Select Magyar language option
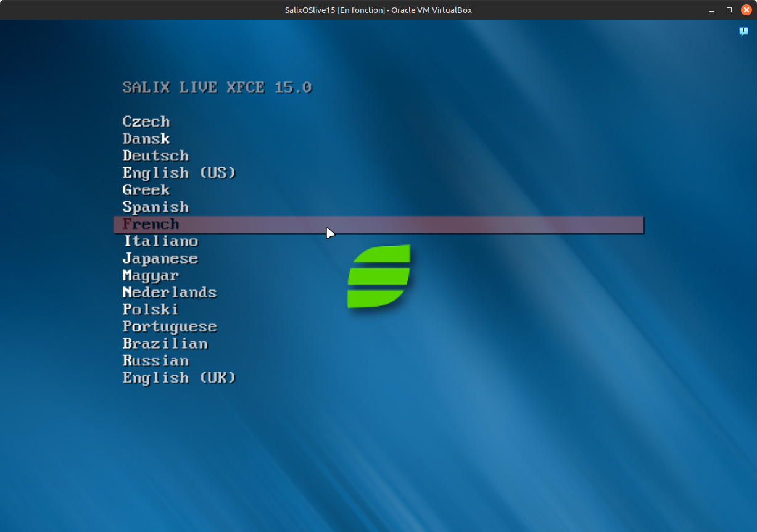This screenshot has height=532, width=757. (x=151, y=275)
